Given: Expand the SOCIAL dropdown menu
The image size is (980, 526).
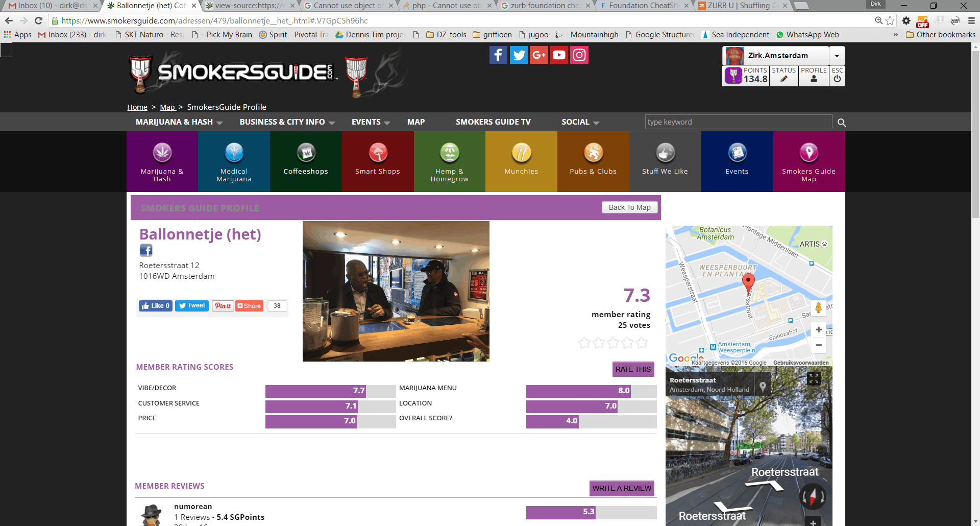Looking at the screenshot, I should [x=580, y=122].
